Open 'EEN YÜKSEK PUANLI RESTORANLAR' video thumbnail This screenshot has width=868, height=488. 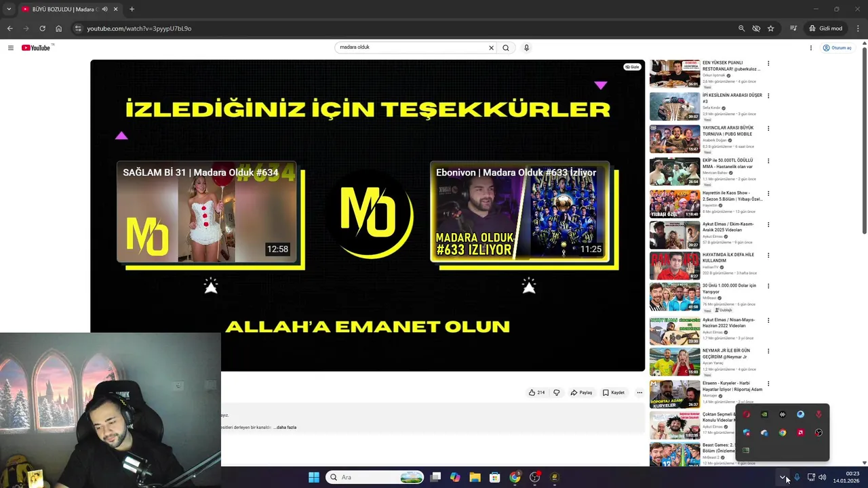click(x=675, y=74)
